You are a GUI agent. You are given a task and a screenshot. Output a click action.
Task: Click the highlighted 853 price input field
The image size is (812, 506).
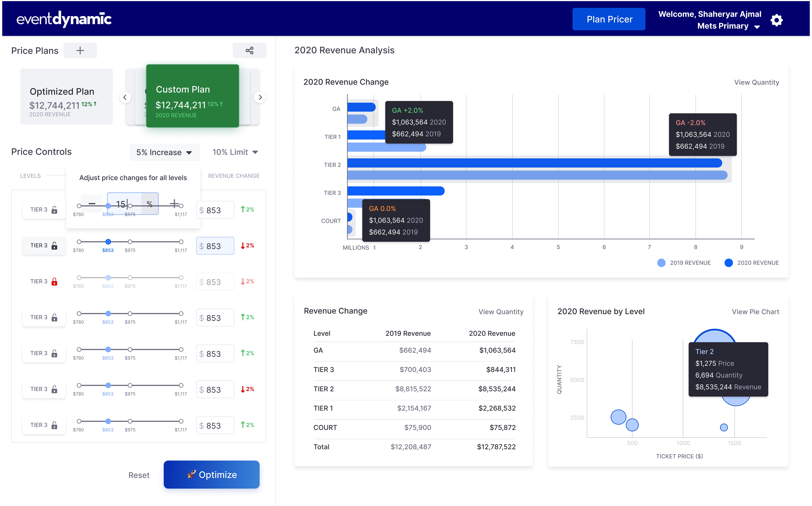[215, 246]
